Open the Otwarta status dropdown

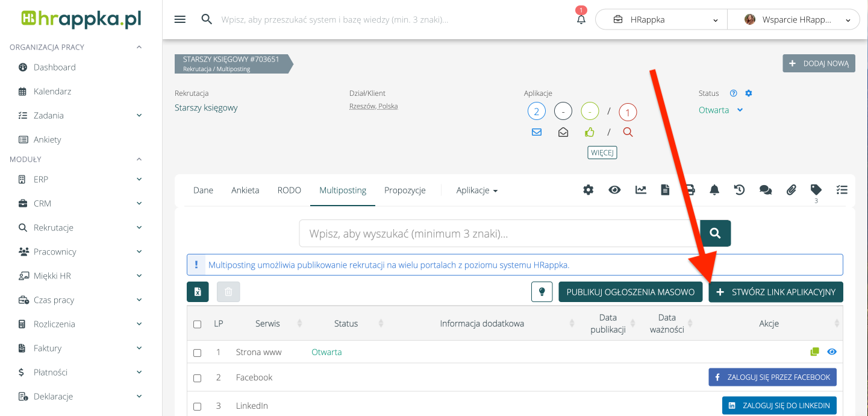click(x=720, y=110)
